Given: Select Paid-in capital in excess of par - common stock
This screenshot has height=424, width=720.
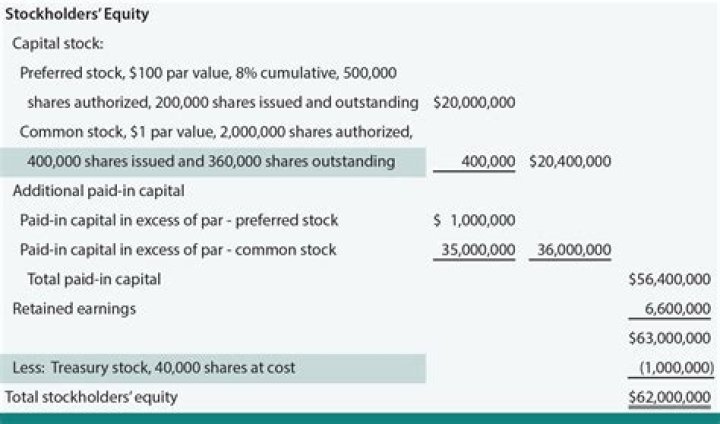Looking at the screenshot, I should tap(178, 249).
